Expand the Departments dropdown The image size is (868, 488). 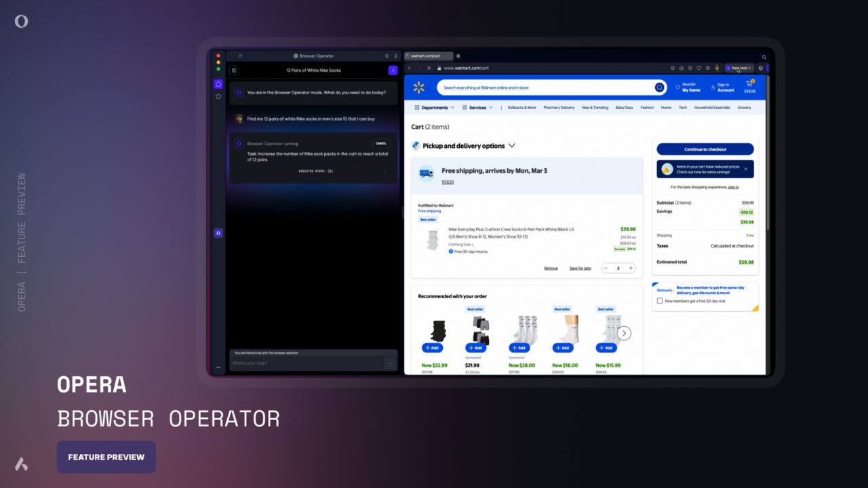click(x=435, y=107)
